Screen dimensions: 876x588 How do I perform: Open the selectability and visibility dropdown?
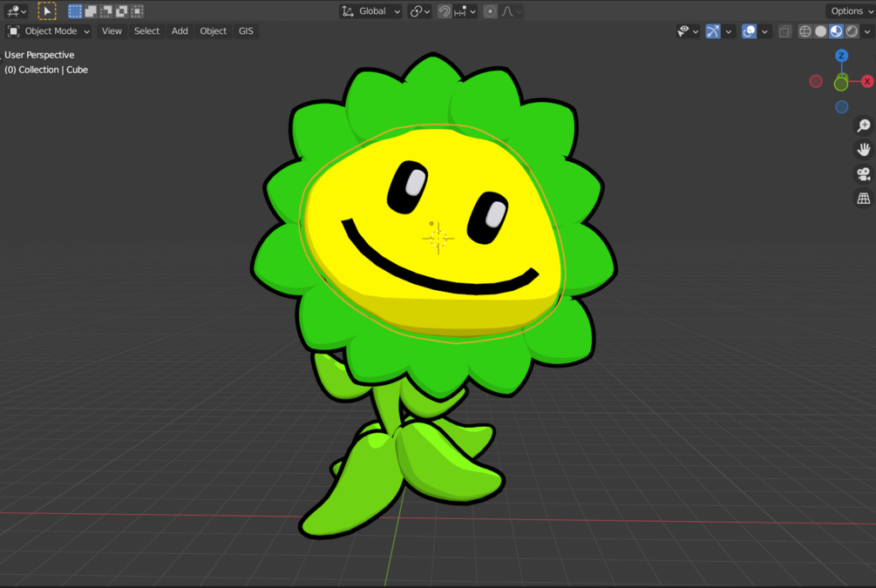point(687,31)
